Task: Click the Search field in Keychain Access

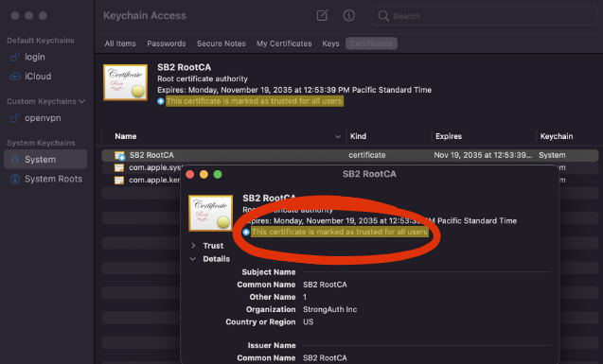Action: click(484, 16)
